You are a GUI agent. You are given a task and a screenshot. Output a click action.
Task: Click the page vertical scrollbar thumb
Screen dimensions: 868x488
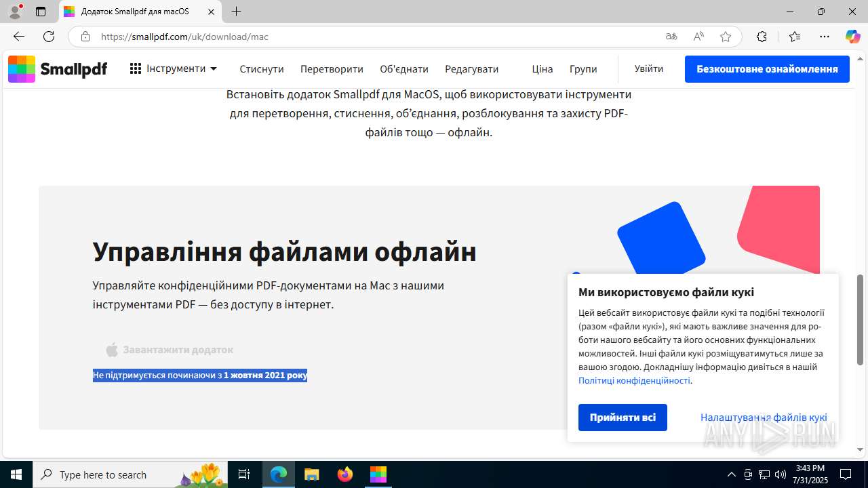point(861,320)
